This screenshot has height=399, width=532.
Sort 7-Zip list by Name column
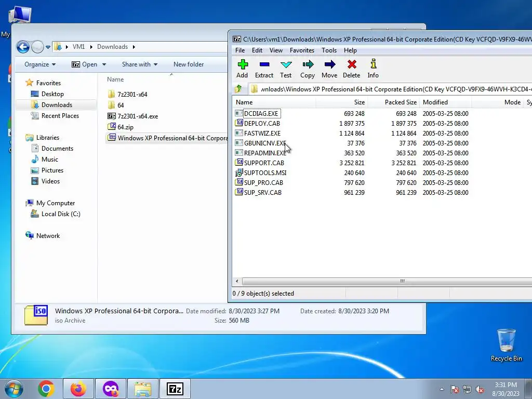click(274, 102)
